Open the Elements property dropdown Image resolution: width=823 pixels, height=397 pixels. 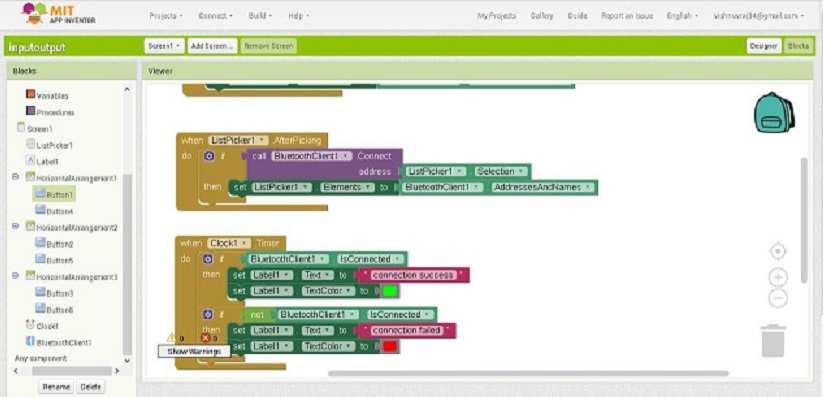(x=347, y=187)
